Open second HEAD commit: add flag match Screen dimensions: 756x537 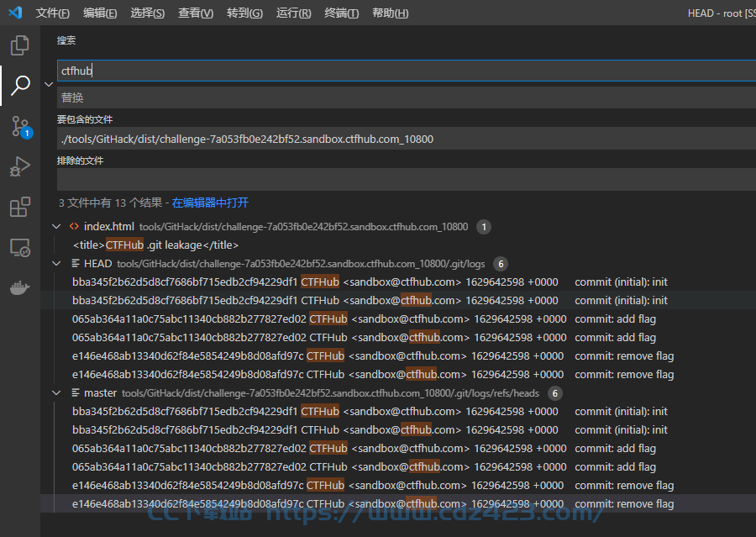398,337
